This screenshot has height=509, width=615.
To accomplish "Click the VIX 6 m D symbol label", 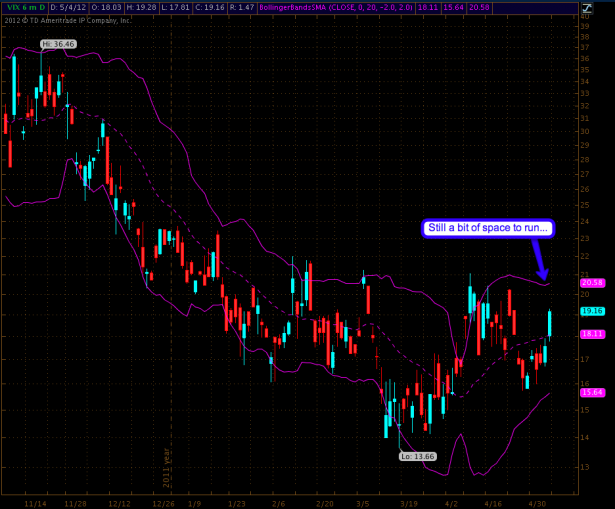I will coord(24,6).
